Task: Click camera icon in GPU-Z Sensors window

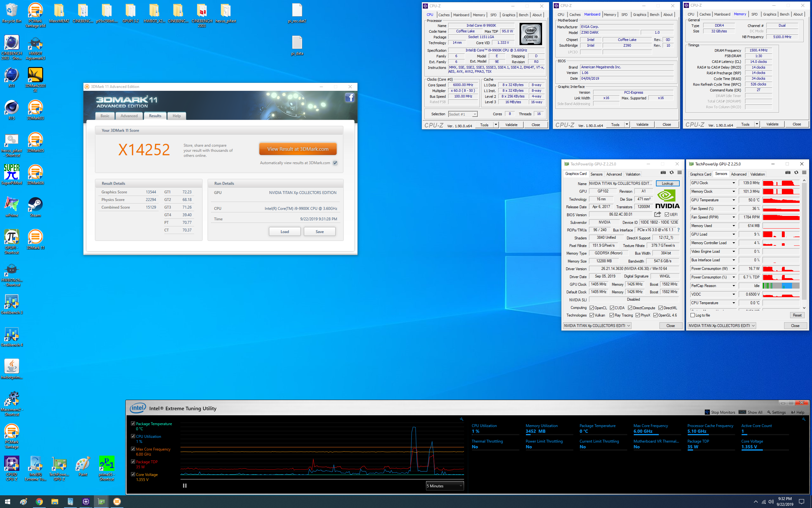Action: [788, 173]
